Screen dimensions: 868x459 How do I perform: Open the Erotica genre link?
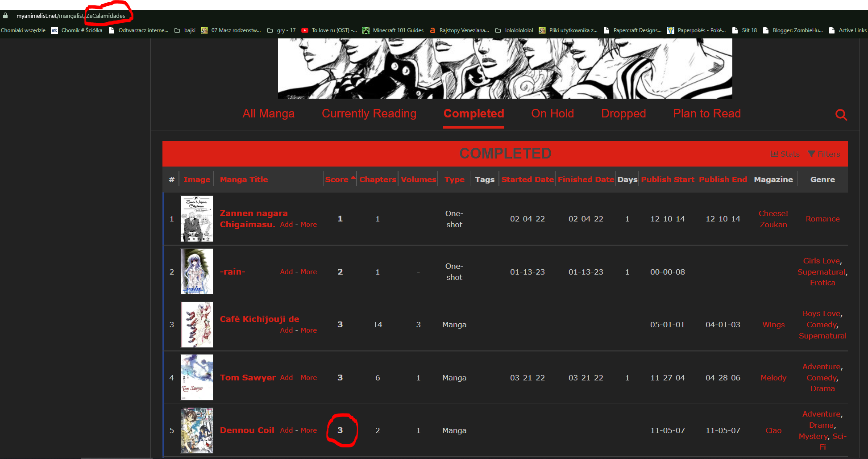822,283
